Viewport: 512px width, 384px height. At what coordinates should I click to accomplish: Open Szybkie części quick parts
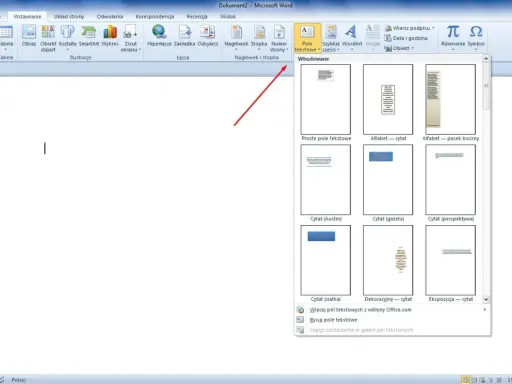pos(331,38)
